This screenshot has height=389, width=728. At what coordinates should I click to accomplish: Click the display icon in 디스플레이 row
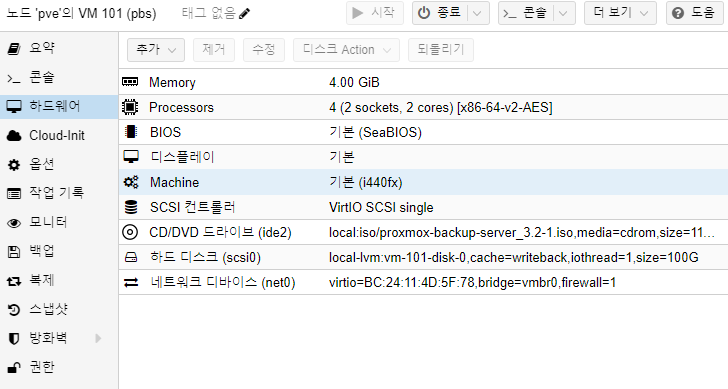(x=130, y=157)
